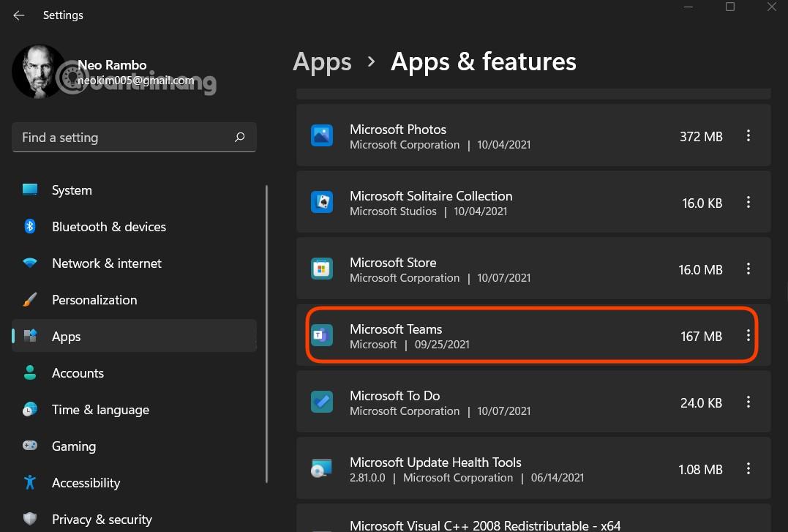Click the Accounts person icon
Screen dimensions: 788x532
[30, 372]
